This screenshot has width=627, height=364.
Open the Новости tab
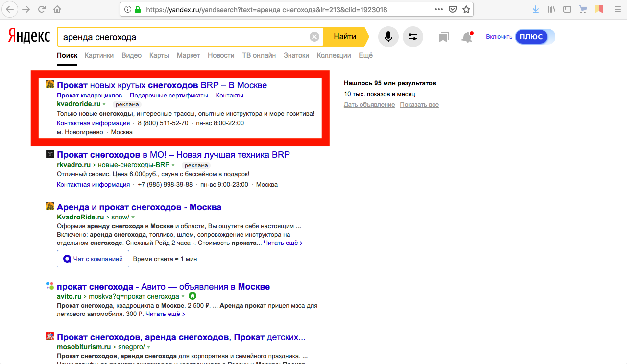221,55
